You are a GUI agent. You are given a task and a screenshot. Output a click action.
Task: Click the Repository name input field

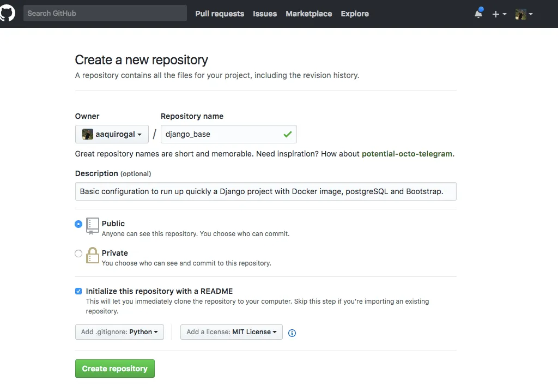[229, 134]
